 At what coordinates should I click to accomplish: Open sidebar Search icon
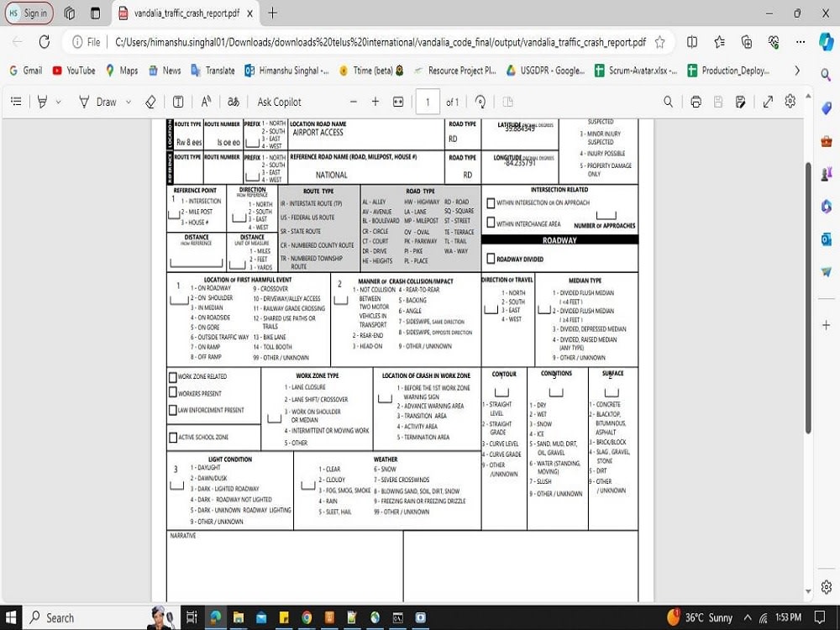coord(826,75)
